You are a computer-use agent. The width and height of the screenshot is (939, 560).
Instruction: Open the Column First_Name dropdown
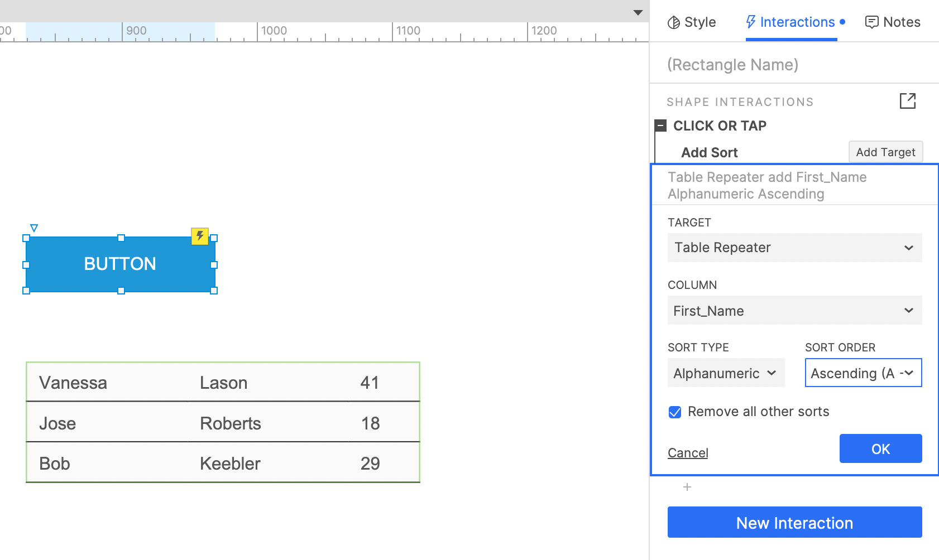795,310
